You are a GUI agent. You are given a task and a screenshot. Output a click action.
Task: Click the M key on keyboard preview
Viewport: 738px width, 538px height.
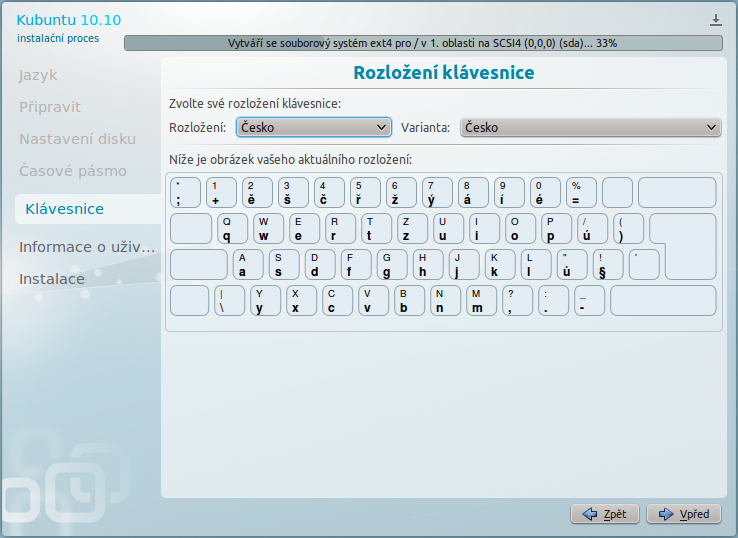click(481, 300)
